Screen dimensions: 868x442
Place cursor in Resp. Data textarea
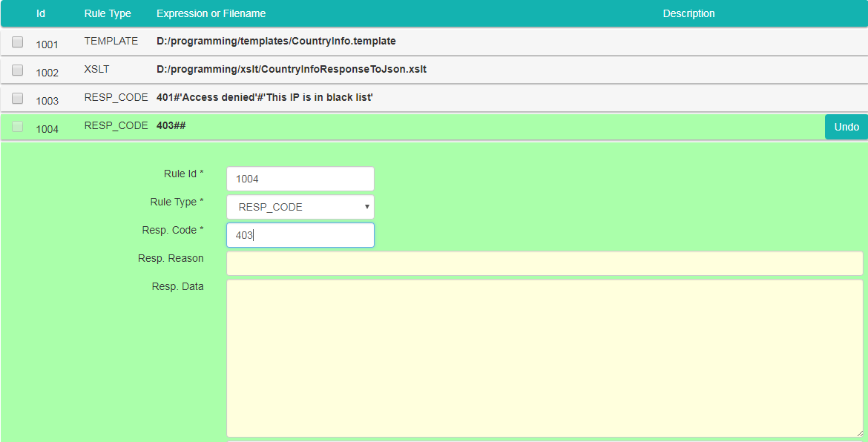pos(544,358)
